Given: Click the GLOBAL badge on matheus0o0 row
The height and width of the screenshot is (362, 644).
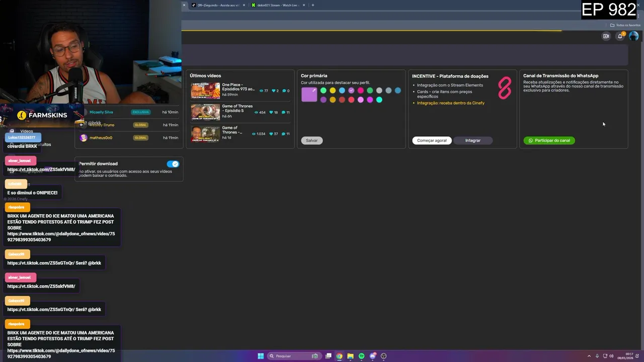Looking at the screenshot, I should (x=140, y=138).
